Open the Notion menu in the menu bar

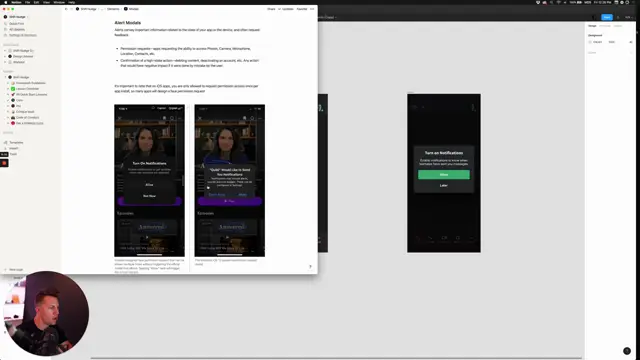tap(16, 2)
